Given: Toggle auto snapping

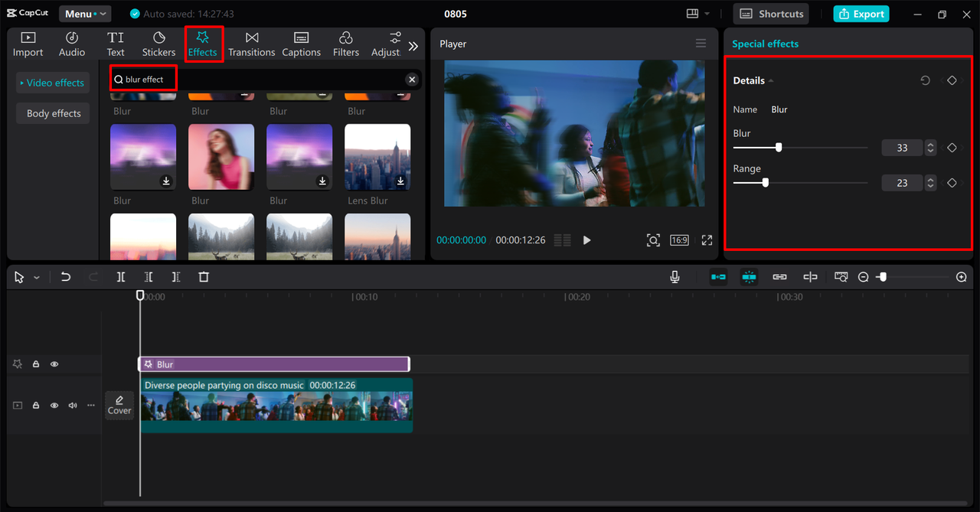Looking at the screenshot, I should pyautogui.click(x=749, y=277).
